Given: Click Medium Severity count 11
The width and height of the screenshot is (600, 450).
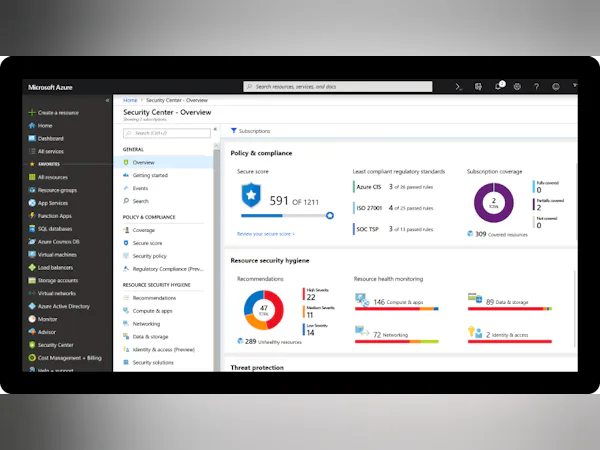Looking at the screenshot, I should click(310, 315).
